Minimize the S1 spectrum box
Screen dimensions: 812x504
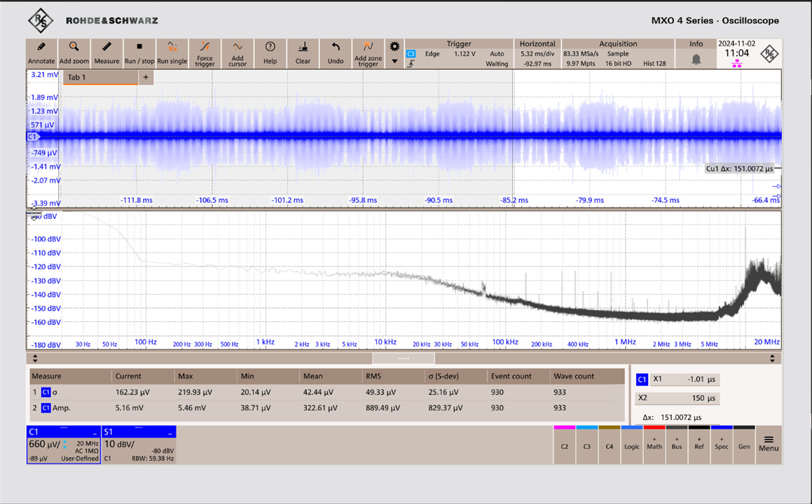[170, 432]
